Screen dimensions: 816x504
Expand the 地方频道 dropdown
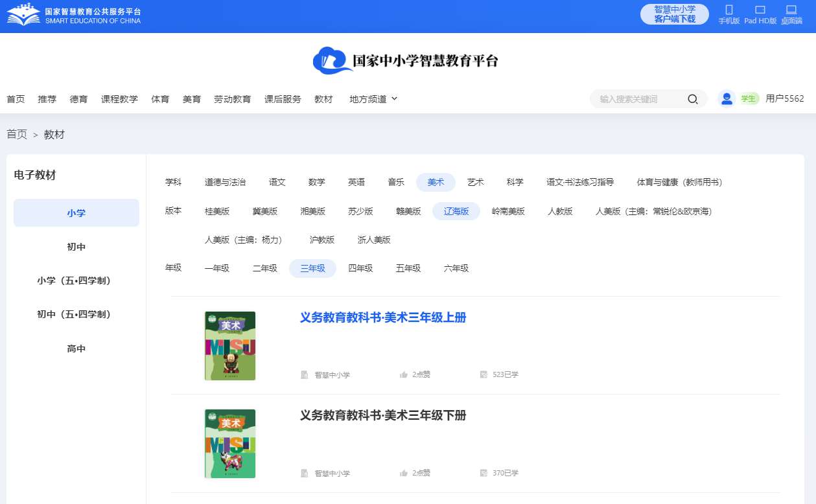[x=373, y=99]
